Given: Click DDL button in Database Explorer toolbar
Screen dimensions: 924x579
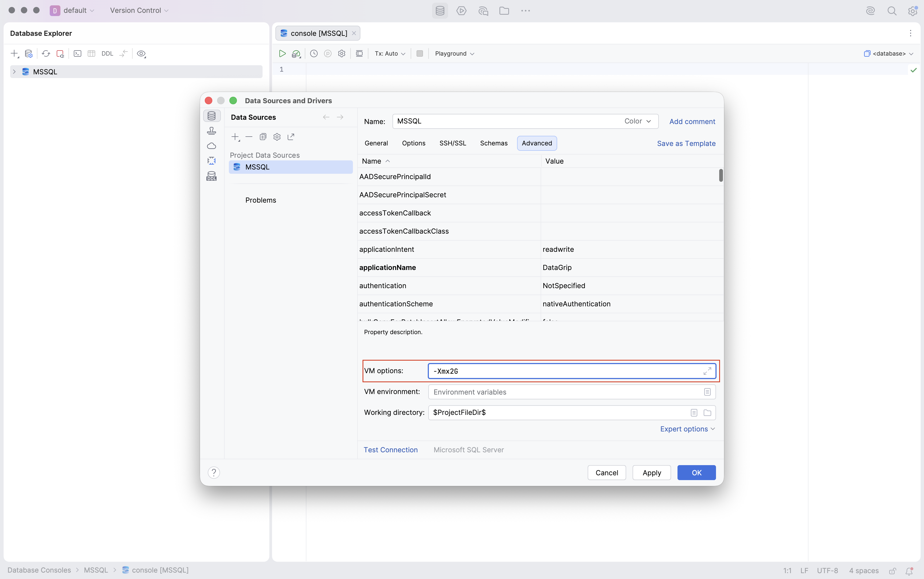Looking at the screenshot, I should coord(107,54).
